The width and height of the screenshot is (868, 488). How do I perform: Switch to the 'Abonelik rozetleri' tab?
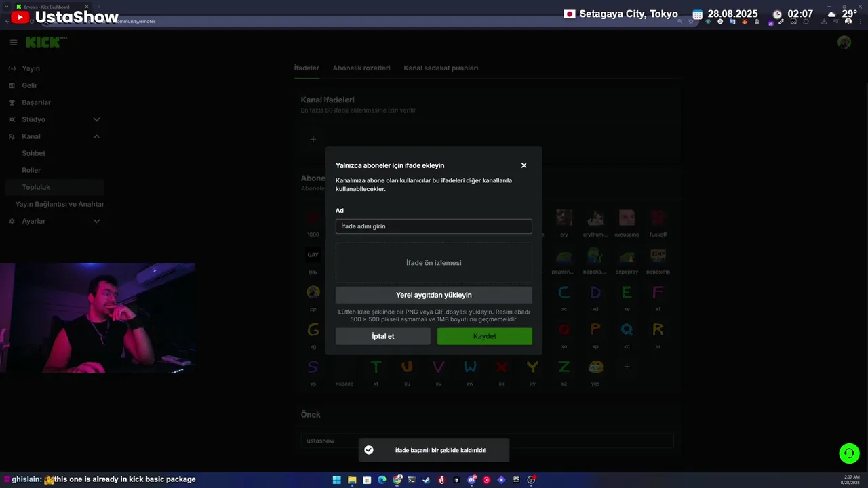[x=361, y=68]
